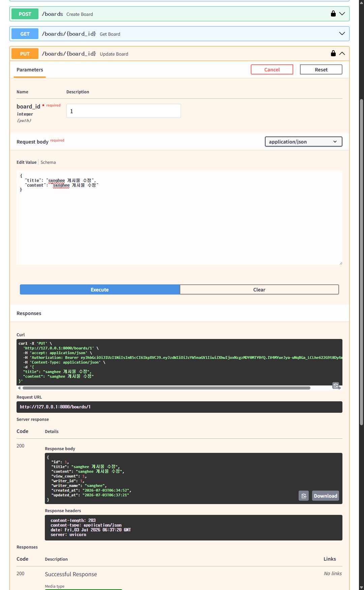Click the curl block horizontal scrollbar

pos(166,388)
